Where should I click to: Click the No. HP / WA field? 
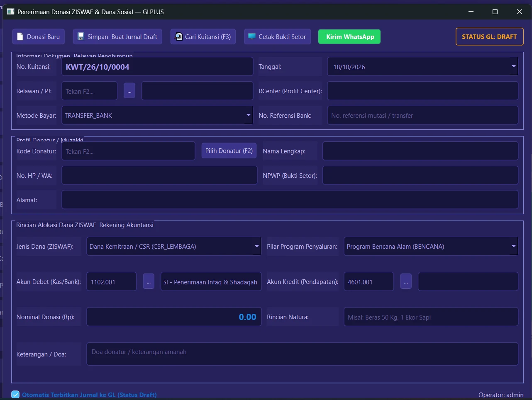tap(159, 175)
